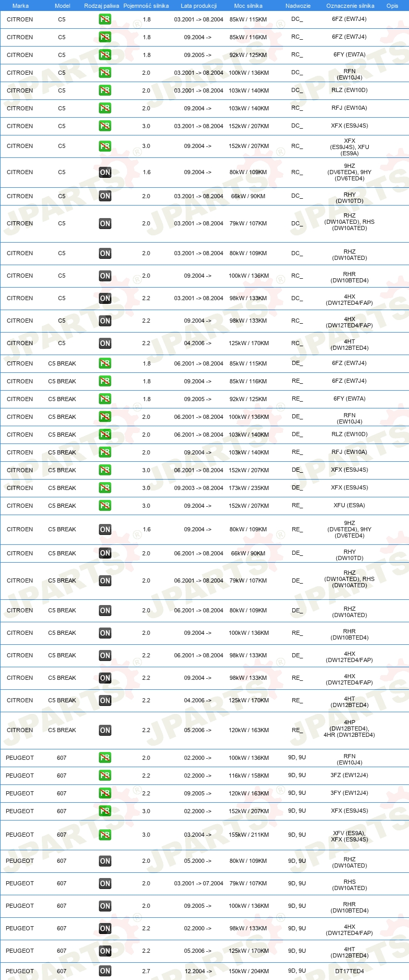409x980 pixels.
Task: Click the 04.2006 -> cell in the C5 BREAK row
Action: [198, 700]
